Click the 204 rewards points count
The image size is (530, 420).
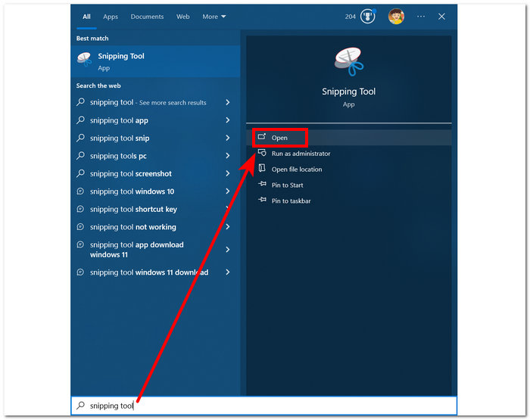click(350, 16)
